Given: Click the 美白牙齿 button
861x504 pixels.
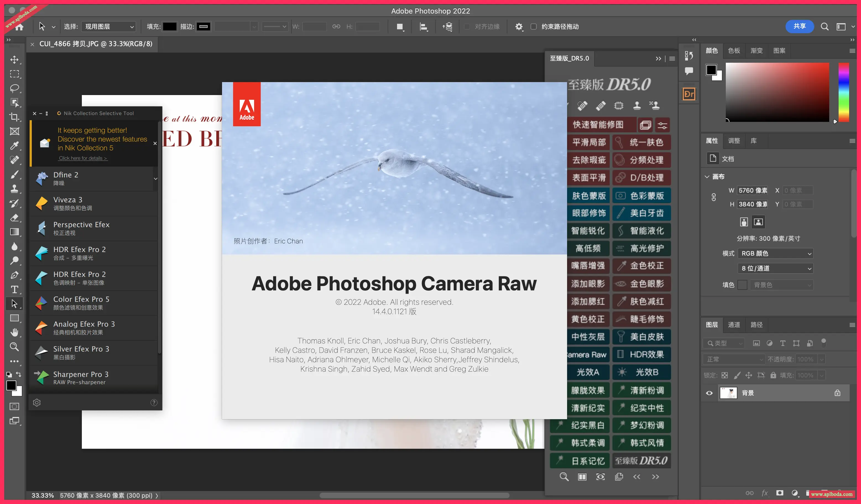Looking at the screenshot, I should tap(641, 213).
